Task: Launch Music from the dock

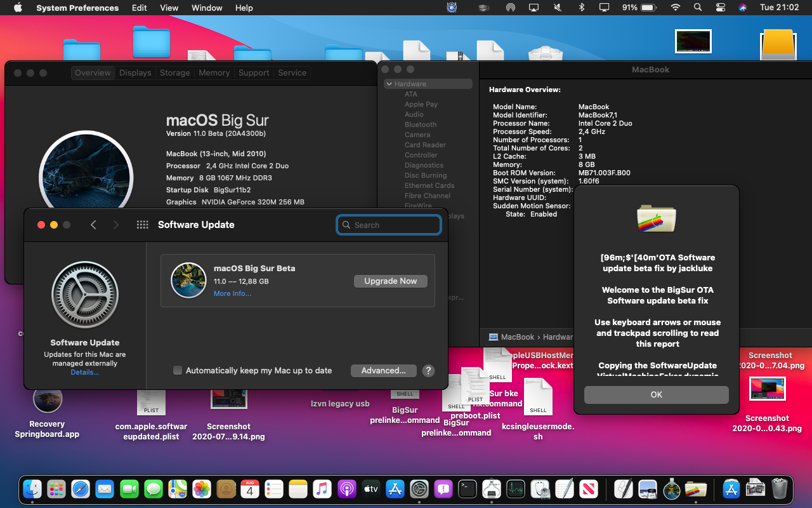Action: (322, 489)
